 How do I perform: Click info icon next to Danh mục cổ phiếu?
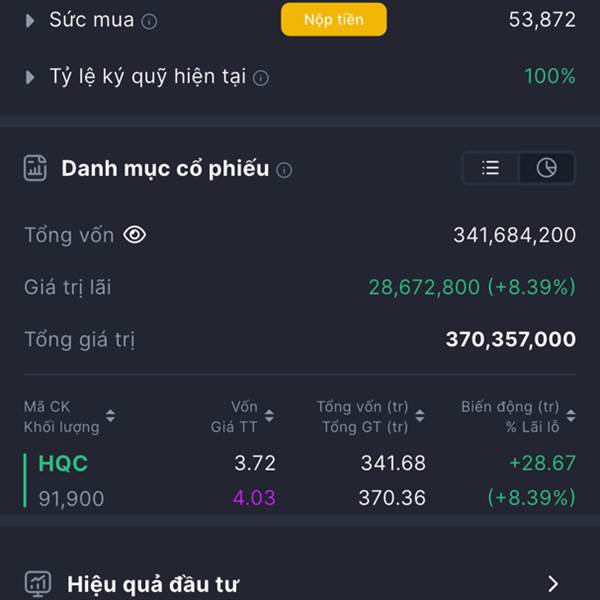tap(284, 170)
